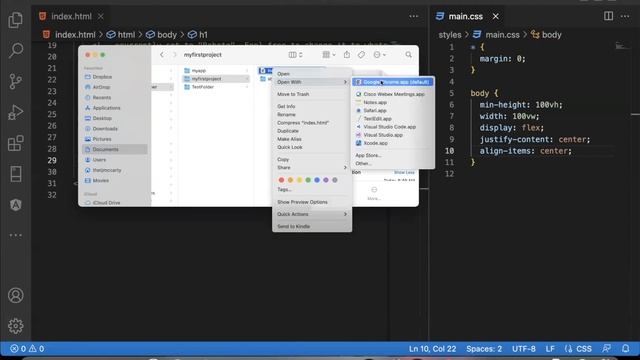Select Make Alias menu entry
The height and width of the screenshot is (360, 640).
289,139
